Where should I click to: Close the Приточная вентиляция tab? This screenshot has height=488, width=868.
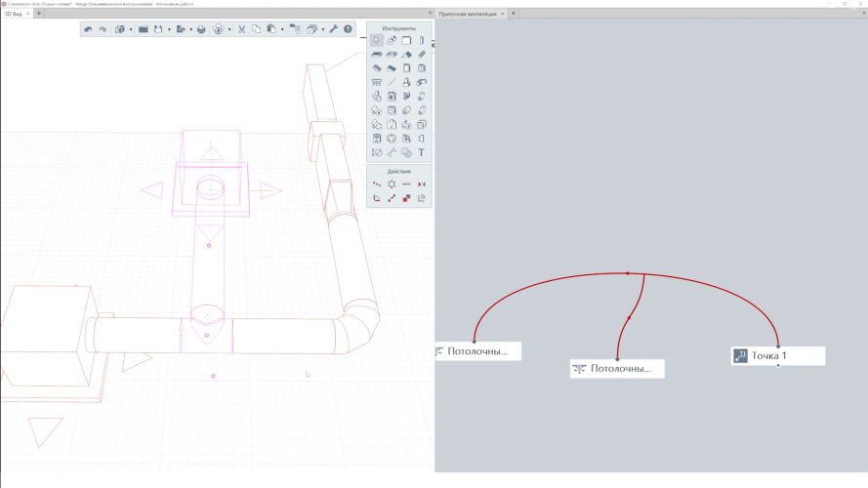[503, 14]
